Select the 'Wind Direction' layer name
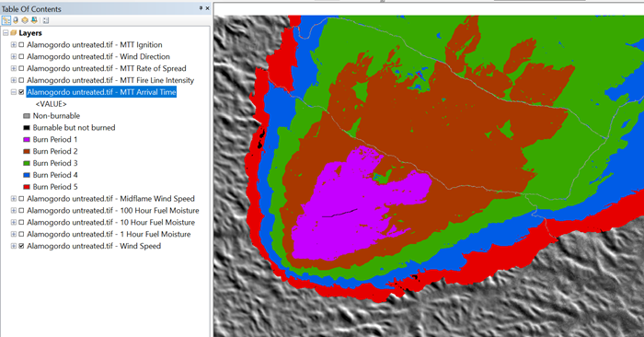Image resolution: width=644 pixels, height=337 pixels. pos(98,57)
